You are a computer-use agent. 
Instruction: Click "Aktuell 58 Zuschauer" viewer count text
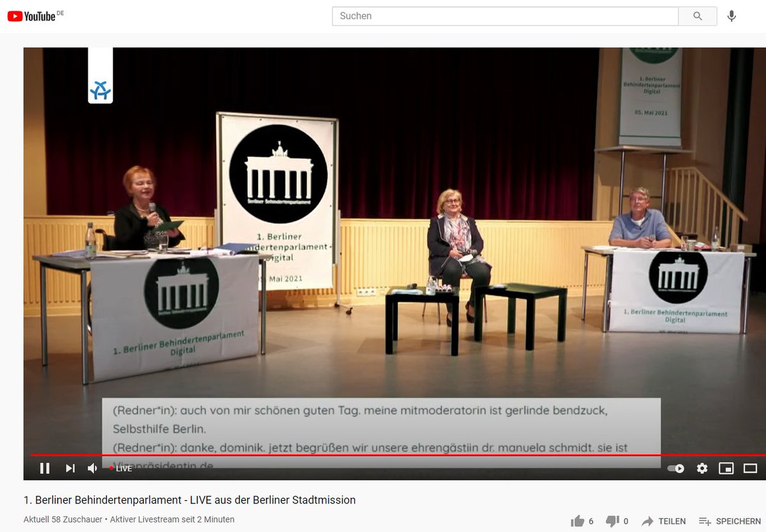click(63, 519)
